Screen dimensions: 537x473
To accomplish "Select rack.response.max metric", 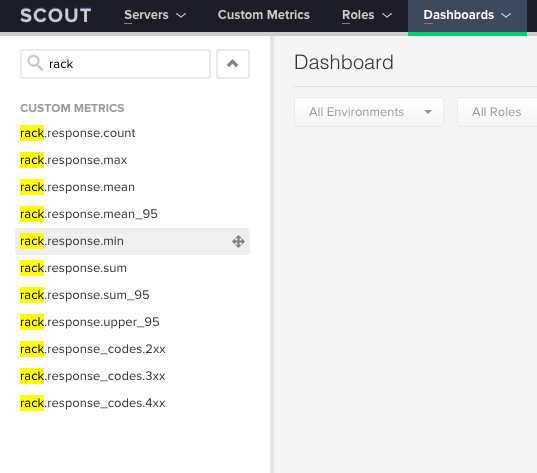I will pyautogui.click(x=74, y=160).
